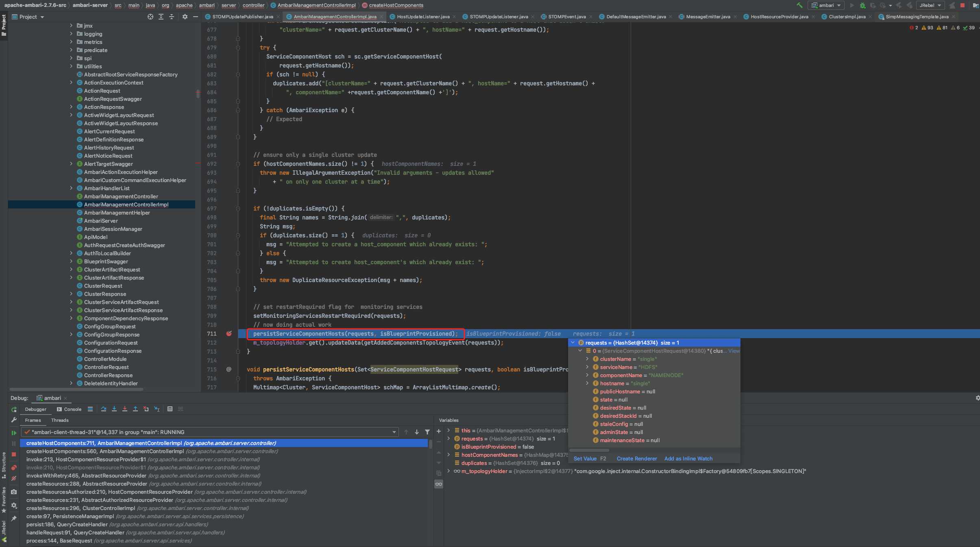980x547 pixels.
Task: Click Create Renderer link
Action: point(637,458)
